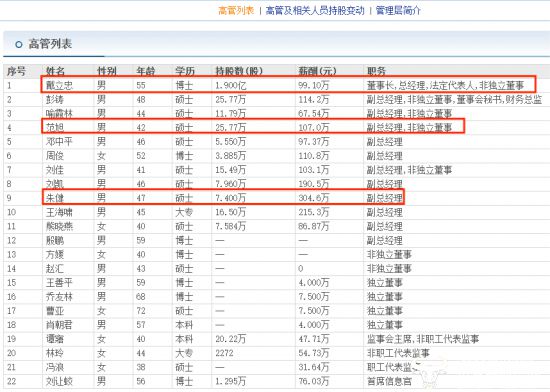
Task: Click the 董事长,总经理,法定代表人 position cell
Action: tap(445, 85)
